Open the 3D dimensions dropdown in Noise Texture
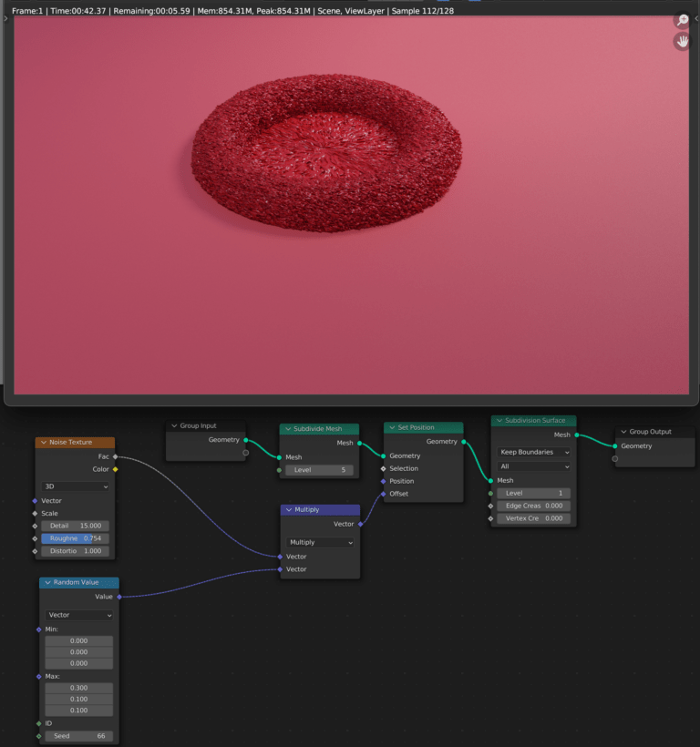 click(x=75, y=486)
